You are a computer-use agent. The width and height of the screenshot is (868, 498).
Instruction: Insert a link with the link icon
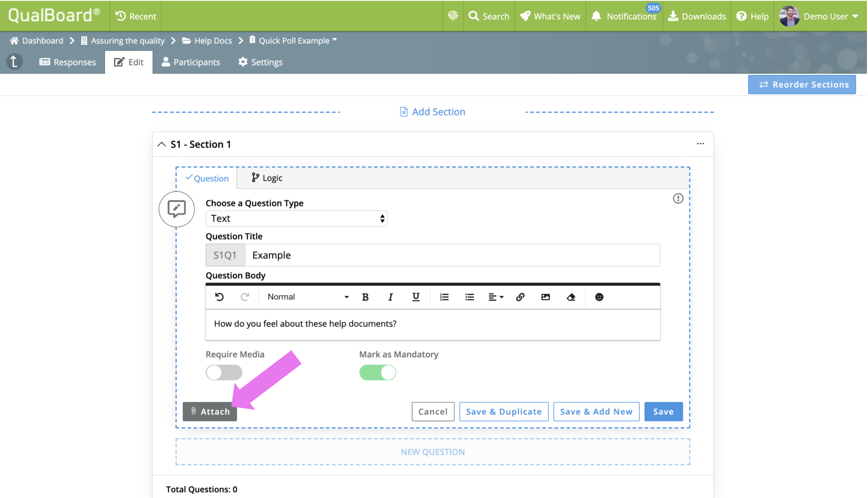520,297
